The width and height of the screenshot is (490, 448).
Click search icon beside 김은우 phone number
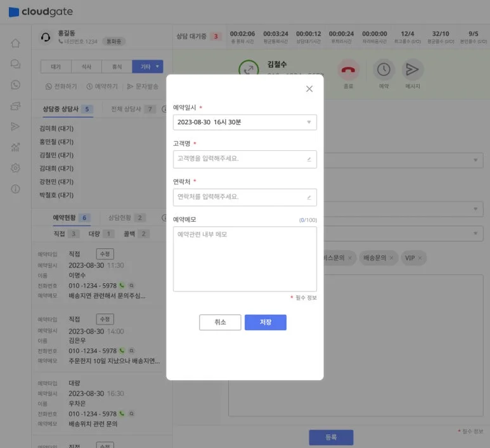132,350
